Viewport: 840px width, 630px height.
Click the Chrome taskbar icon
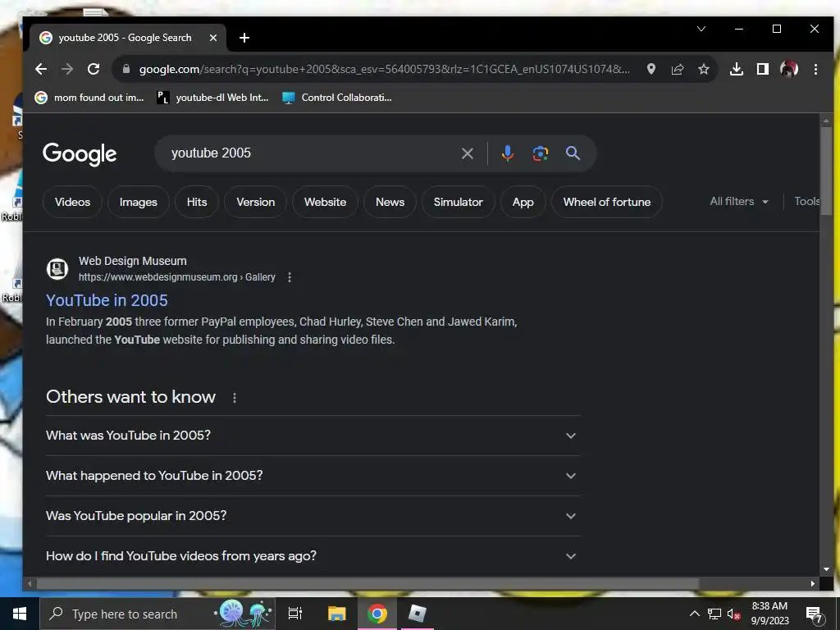coord(377,614)
